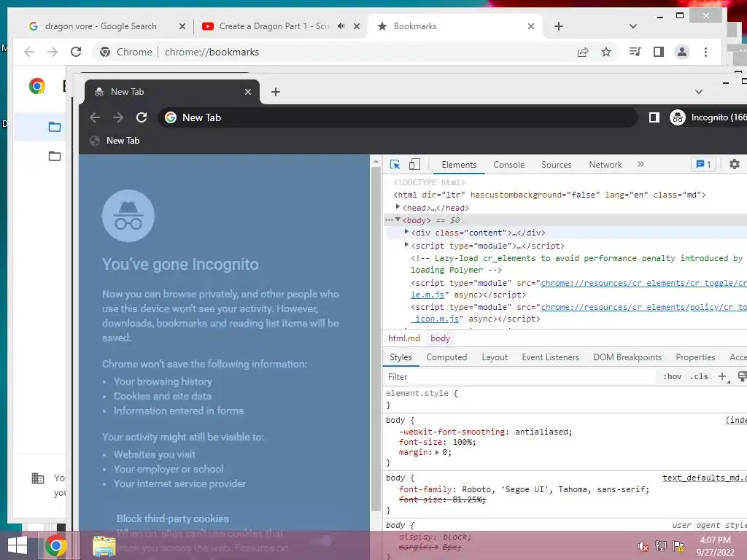Switch to the Elements tab
747x560 pixels.
pyautogui.click(x=459, y=165)
